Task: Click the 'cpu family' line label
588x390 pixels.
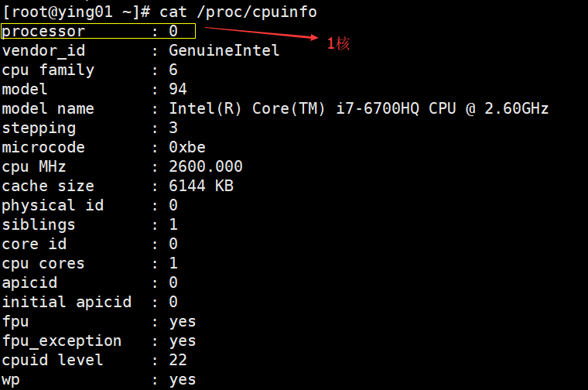Action: point(48,70)
